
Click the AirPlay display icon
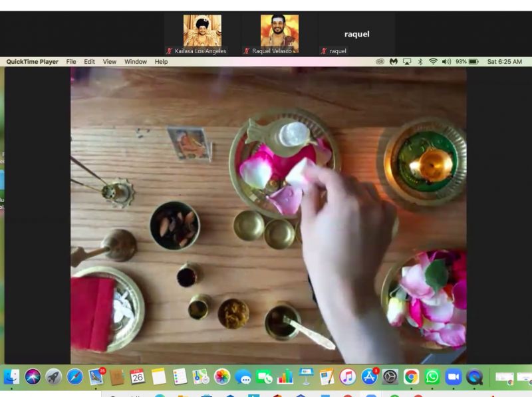[x=407, y=61]
